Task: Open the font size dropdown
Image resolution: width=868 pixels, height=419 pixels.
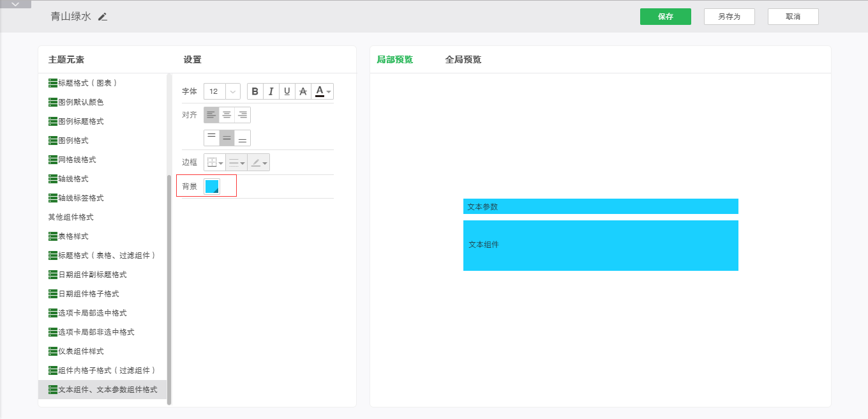Action: (232, 91)
